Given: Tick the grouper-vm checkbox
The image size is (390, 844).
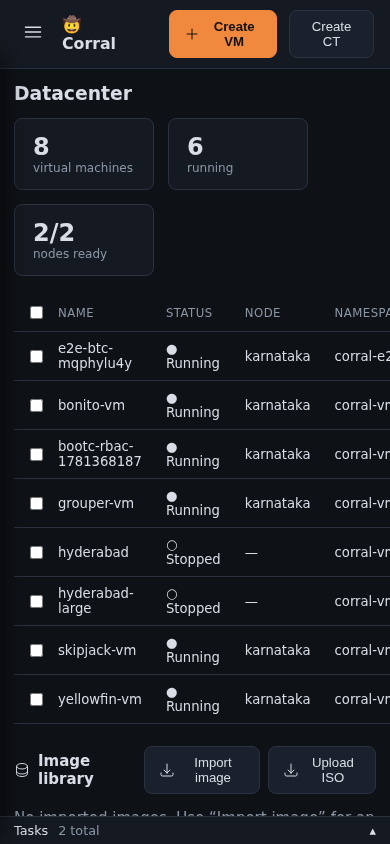Looking at the screenshot, I should (x=37, y=503).
